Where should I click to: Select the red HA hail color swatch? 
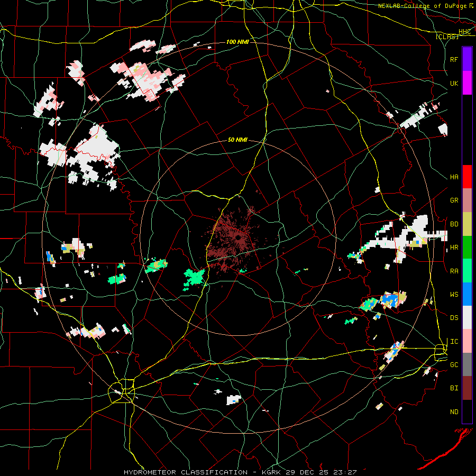(x=467, y=177)
